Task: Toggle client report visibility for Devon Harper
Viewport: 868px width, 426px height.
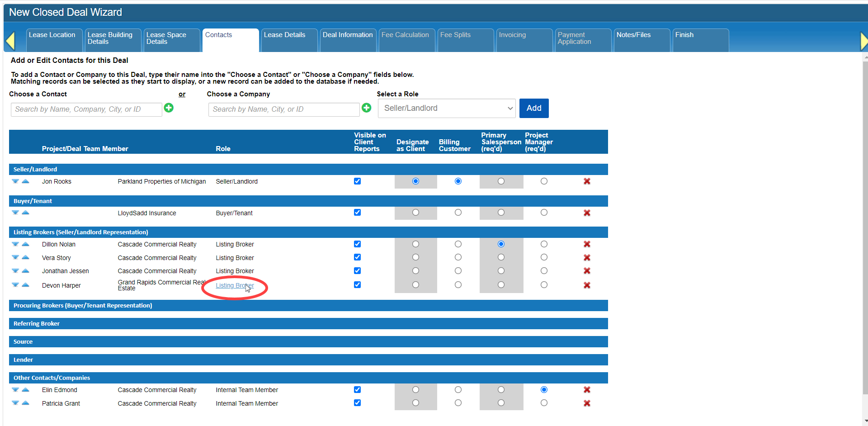Action: coord(357,285)
